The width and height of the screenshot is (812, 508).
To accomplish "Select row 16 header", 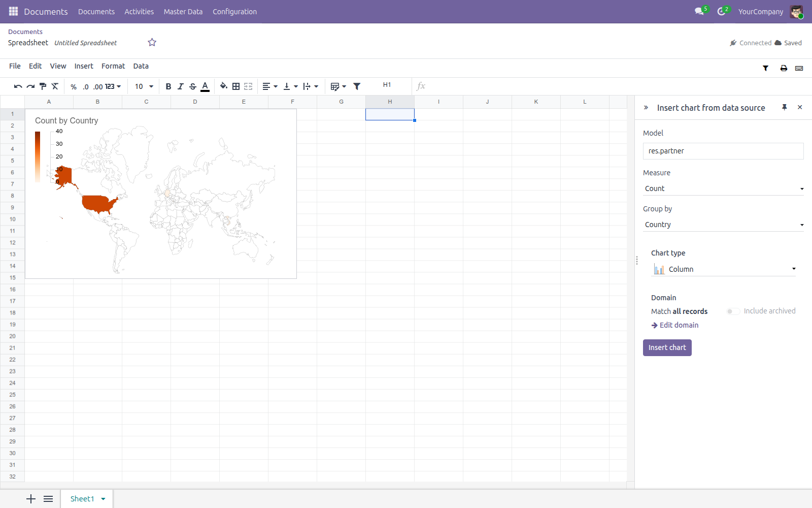I will pos(12,290).
